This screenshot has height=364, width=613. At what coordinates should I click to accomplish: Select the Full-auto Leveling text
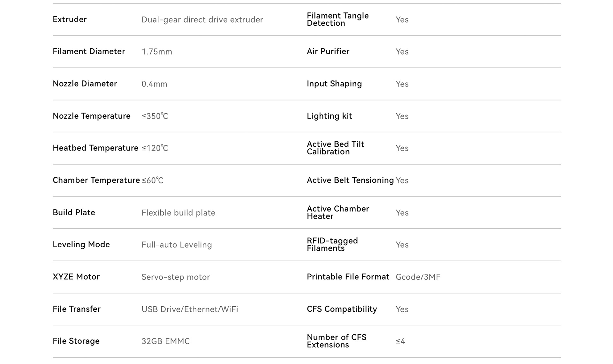pos(177,245)
